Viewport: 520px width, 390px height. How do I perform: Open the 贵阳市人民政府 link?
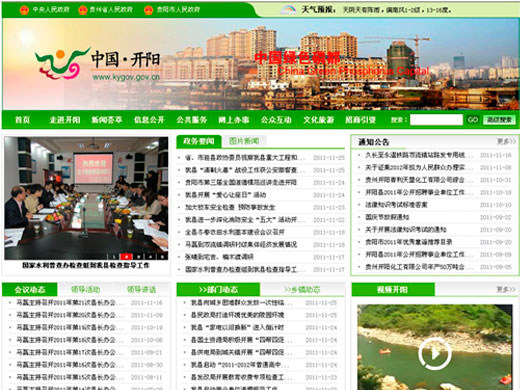178,10
